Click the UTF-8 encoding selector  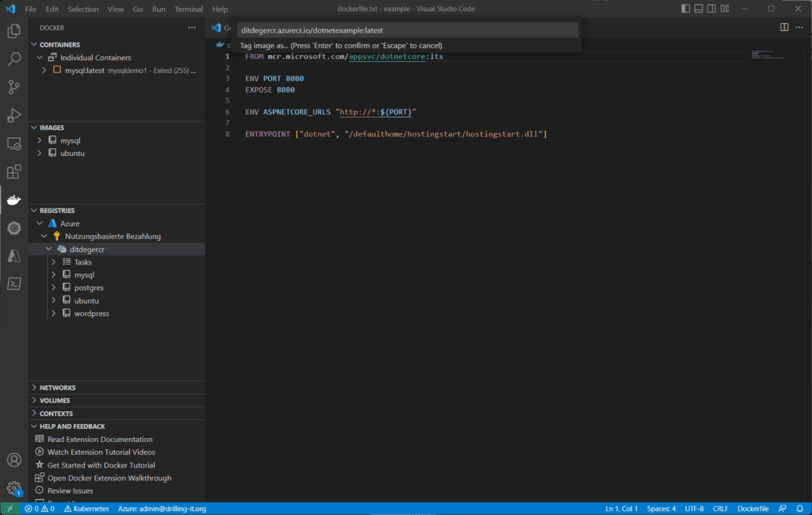tap(695, 509)
